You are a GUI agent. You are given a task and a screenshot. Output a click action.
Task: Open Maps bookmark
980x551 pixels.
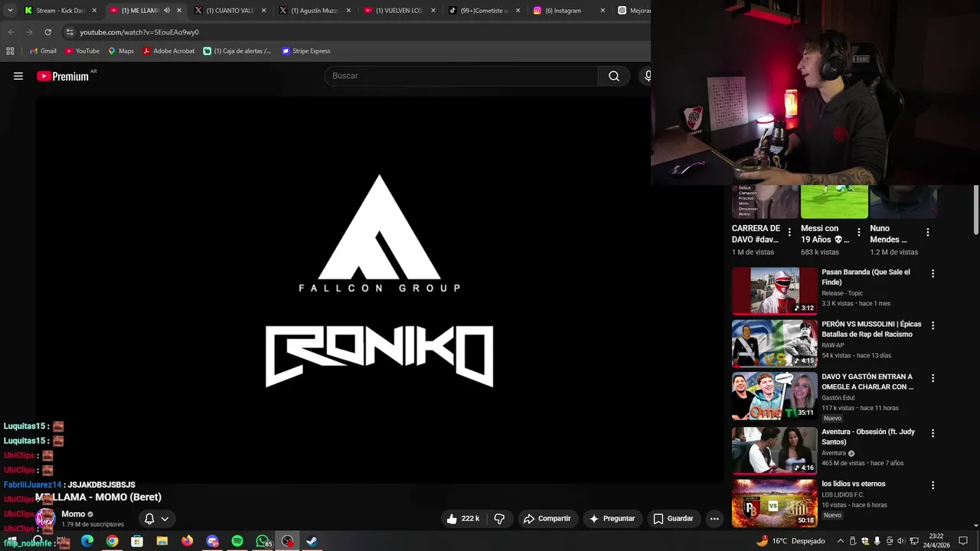coord(121,51)
